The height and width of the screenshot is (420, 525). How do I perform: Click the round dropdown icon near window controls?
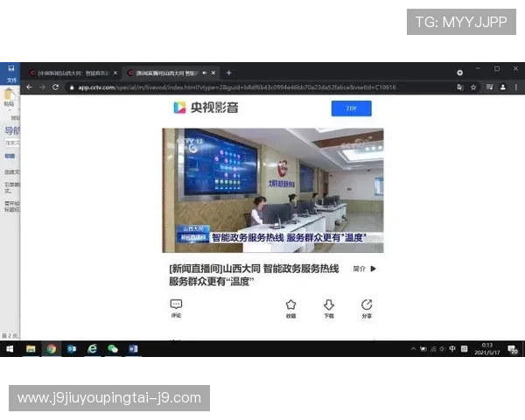click(459, 73)
